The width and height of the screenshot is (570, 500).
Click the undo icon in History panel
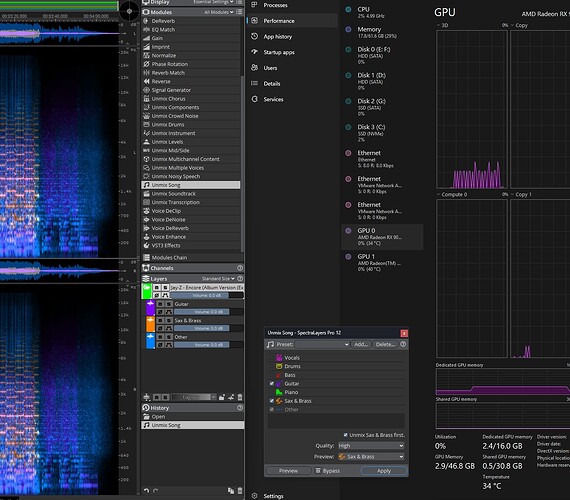coord(146,491)
